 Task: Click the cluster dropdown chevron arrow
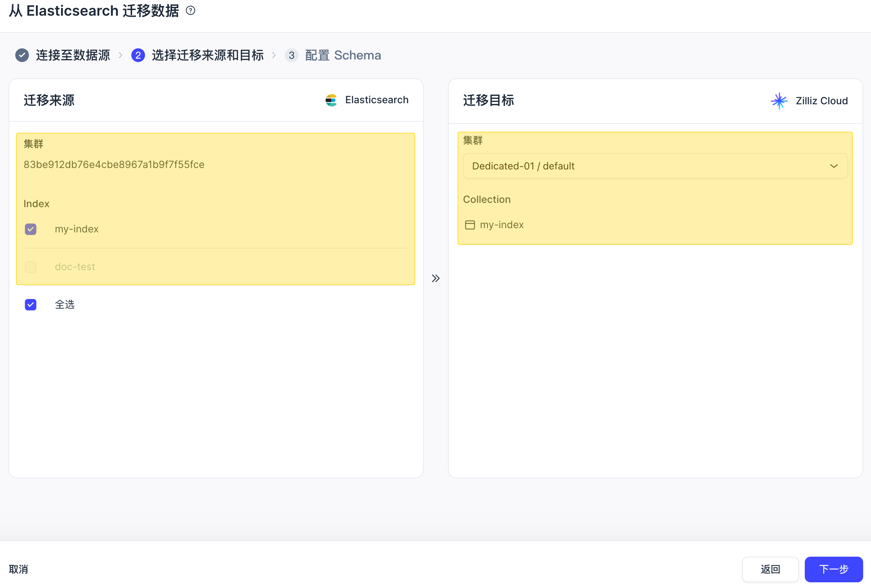tap(834, 166)
